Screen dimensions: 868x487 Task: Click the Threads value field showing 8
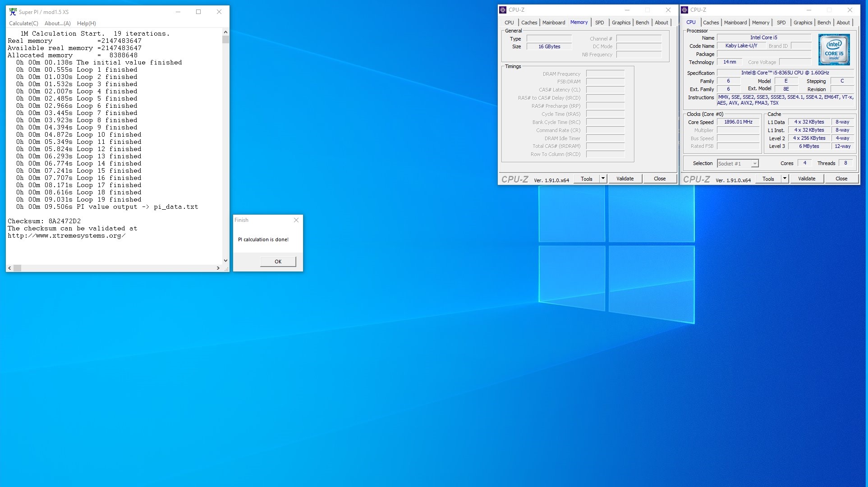tap(845, 163)
